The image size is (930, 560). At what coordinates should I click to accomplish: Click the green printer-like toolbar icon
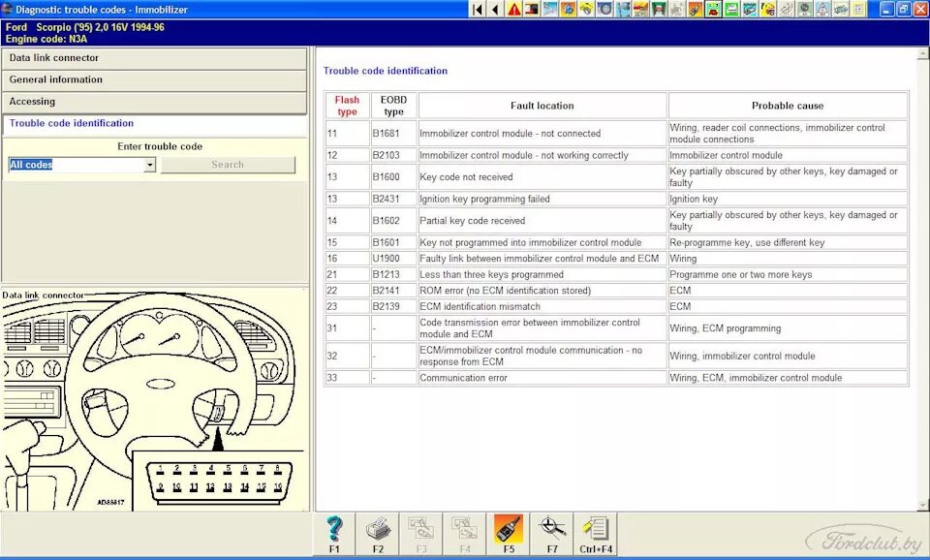coord(730,10)
